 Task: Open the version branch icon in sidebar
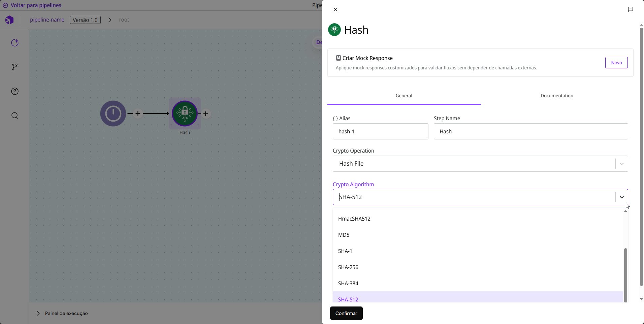click(x=15, y=67)
